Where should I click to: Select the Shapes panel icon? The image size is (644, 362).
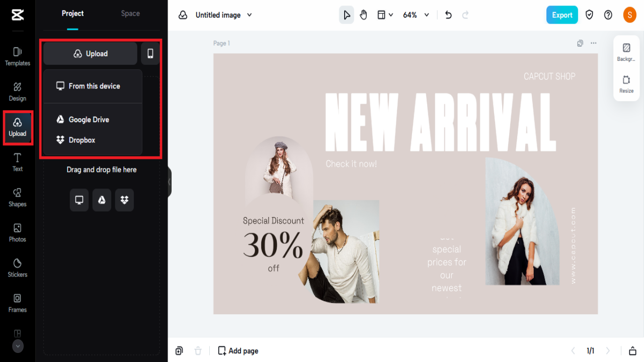17,197
